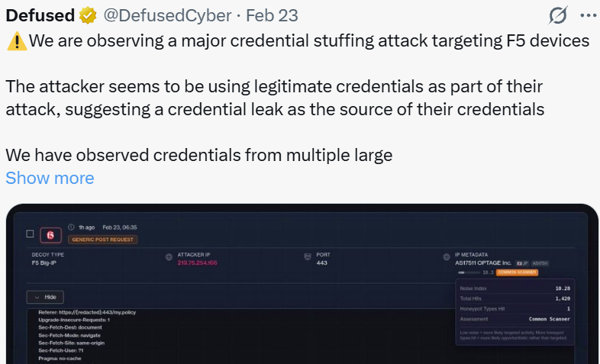Click the clock icon beside '1h ago'
Screen dimensions: 600x364
[71, 227]
